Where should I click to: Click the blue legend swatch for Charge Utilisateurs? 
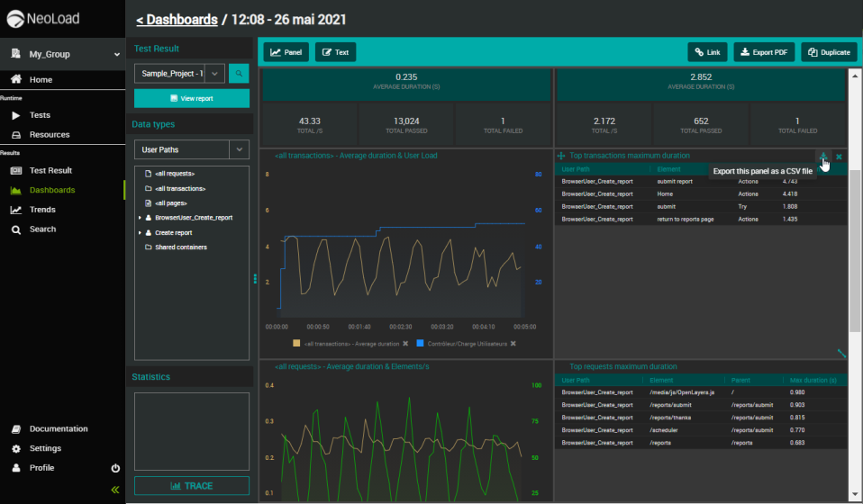click(x=422, y=344)
